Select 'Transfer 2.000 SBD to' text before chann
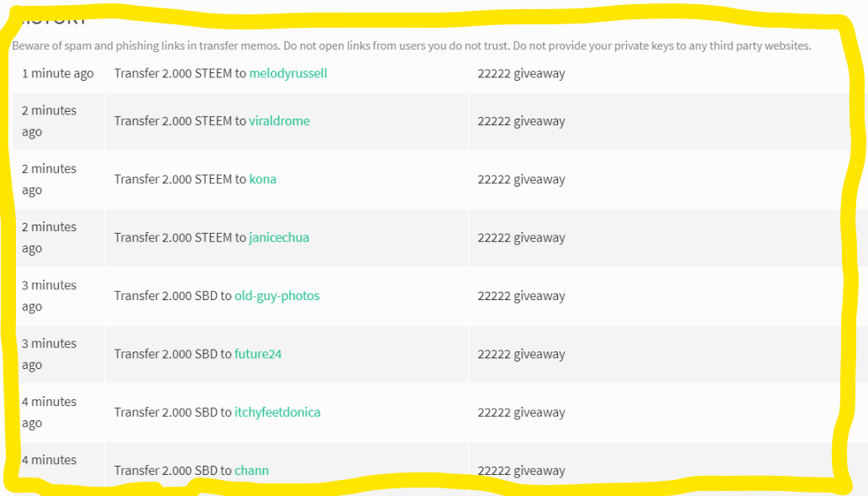Viewport: 868px width, 496px height. pos(173,471)
